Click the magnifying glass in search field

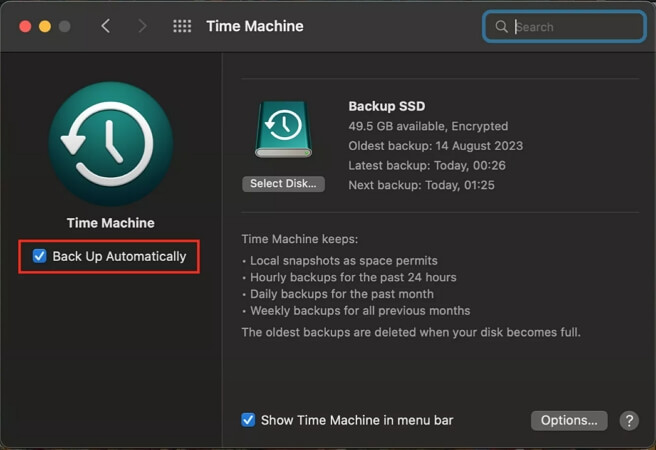point(501,27)
